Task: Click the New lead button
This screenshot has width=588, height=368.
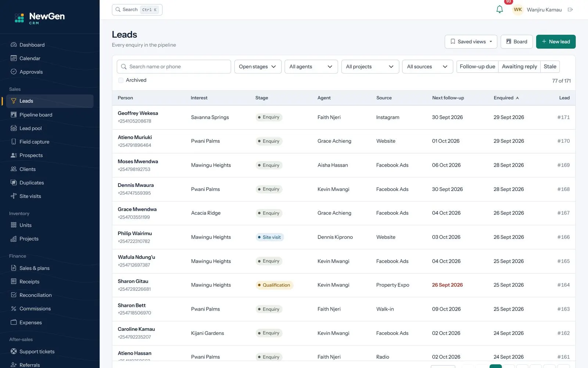Action: click(556, 42)
